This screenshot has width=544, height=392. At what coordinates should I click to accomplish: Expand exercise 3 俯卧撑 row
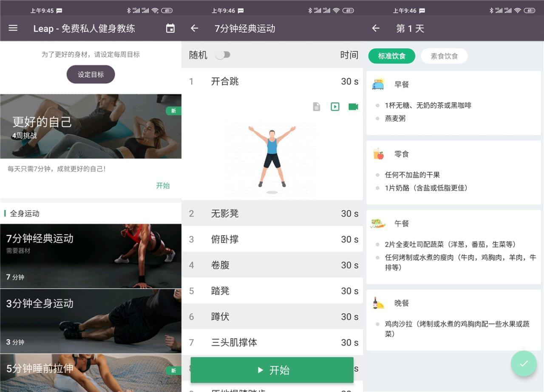[x=272, y=239]
